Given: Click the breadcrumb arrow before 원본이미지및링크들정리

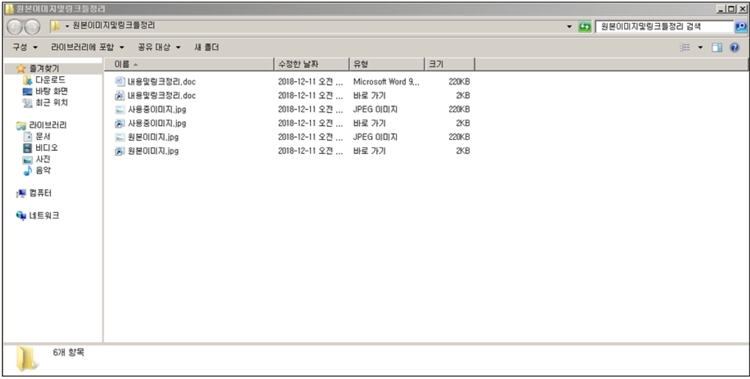Looking at the screenshot, I should click(x=67, y=26).
